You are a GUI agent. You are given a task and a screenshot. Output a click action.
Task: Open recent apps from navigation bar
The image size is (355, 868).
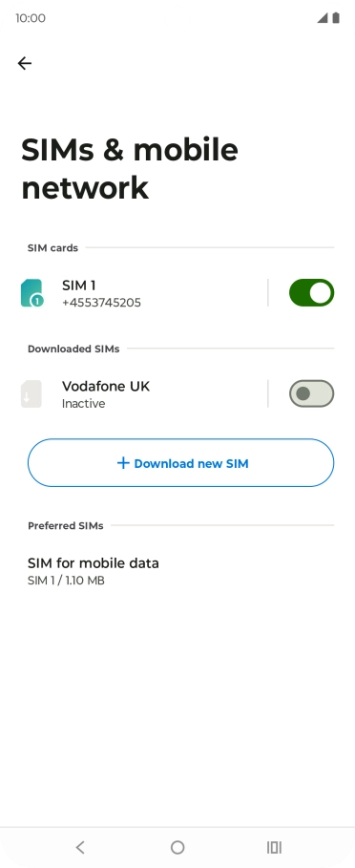[x=274, y=847]
